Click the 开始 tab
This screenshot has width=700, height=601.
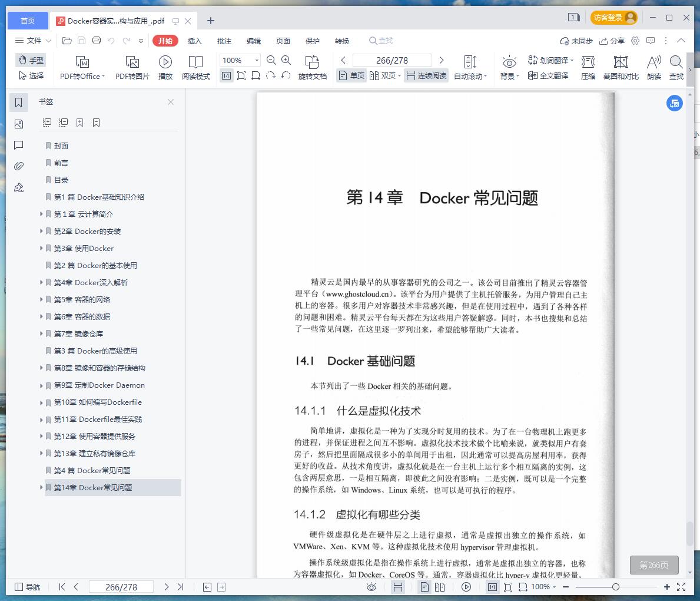[165, 41]
